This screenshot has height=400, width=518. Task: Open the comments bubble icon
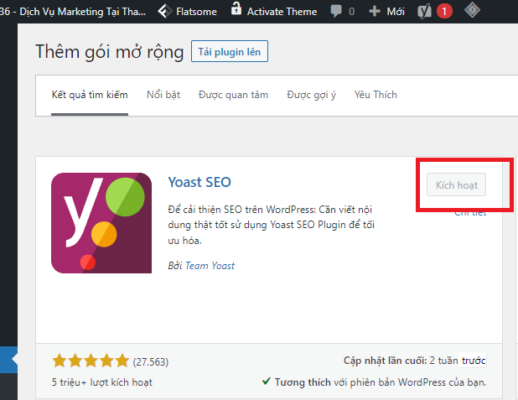[336, 11]
